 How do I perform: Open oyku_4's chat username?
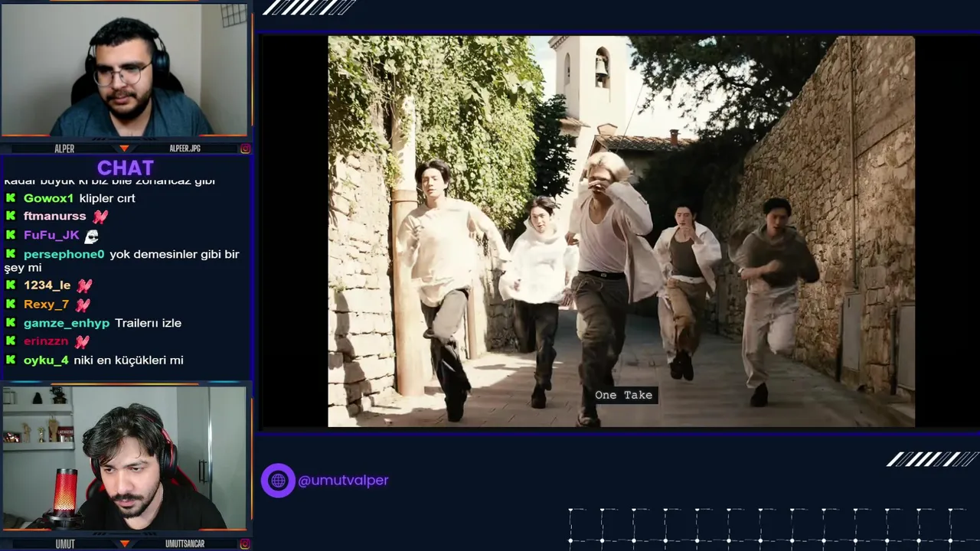point(46,360)
